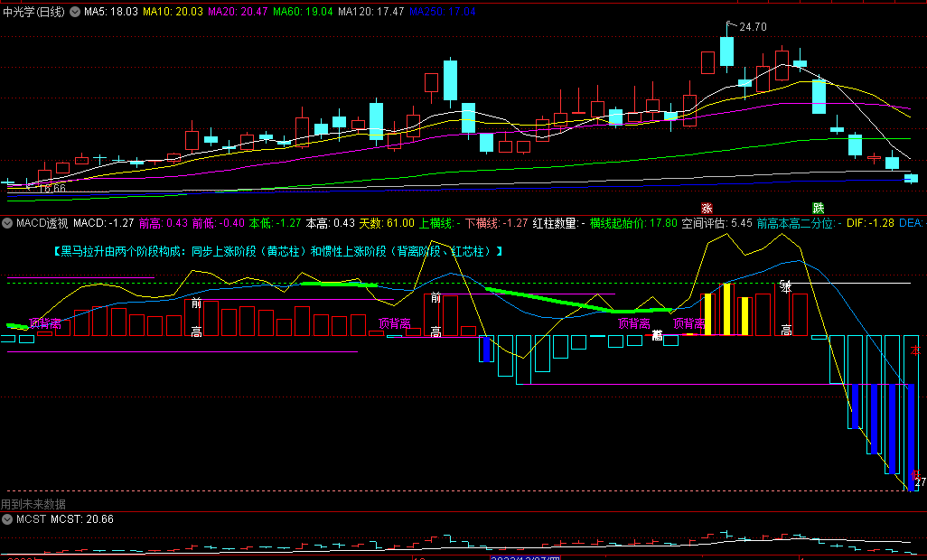Open the MCST indicator panel dropdown
Screen dimensions: 927x560
(8, 519)
